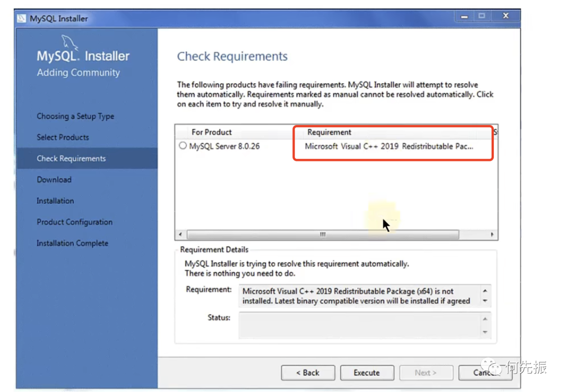The height and width of the screenshot is (392, 565).
Task: Maximize the MySQL Installer window
Action: (482, 16)
